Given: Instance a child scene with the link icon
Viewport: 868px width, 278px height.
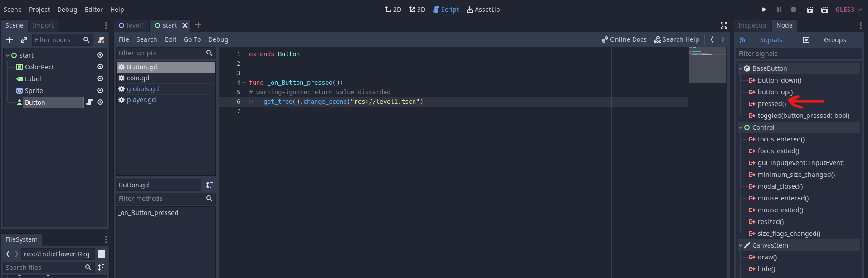Looking at the screenshot, I should click(x=24, y=40).
